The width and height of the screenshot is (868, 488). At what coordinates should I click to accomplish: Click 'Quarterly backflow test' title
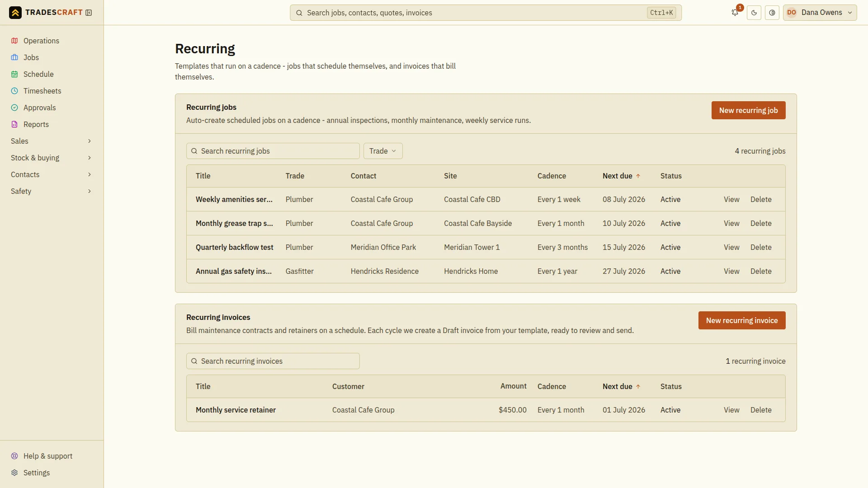click(x=234, y=247)
